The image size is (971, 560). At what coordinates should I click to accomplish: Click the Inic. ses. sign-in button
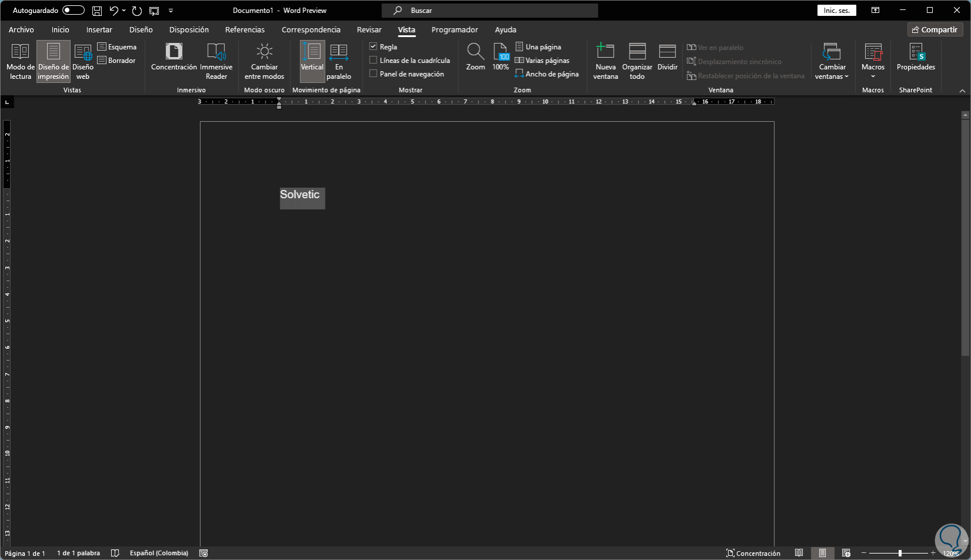[x=836, y=11]
